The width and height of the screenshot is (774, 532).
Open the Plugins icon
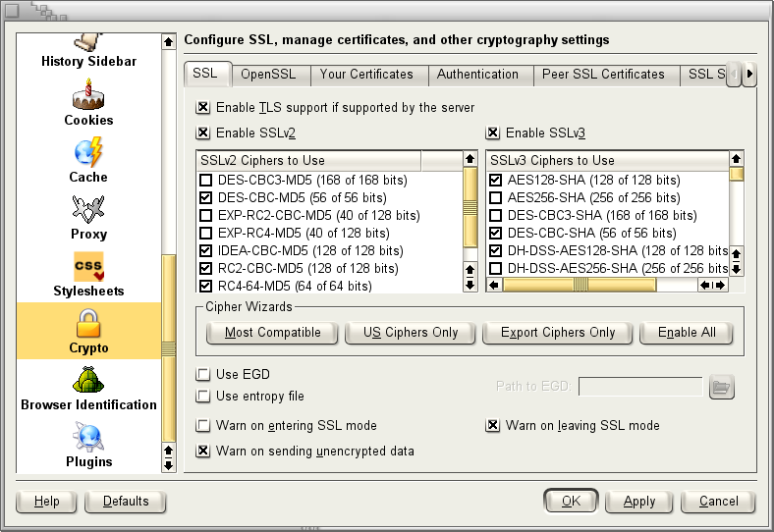[x=88, y=437]
